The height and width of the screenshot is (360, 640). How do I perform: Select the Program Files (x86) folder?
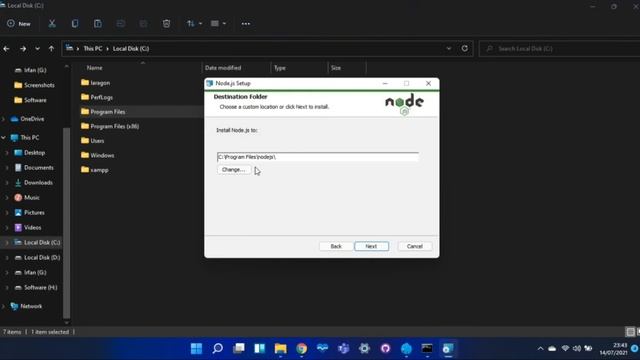click(x=110, y=126)
